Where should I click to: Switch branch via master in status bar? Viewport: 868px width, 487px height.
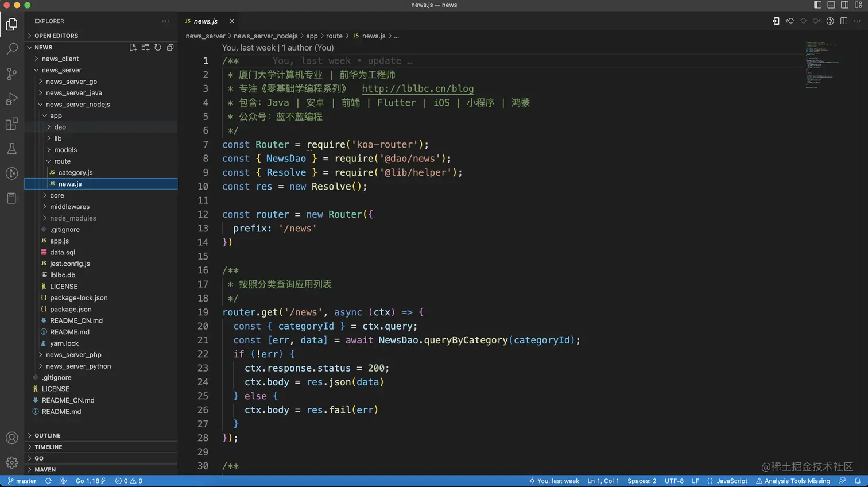(x=22, y=481)
